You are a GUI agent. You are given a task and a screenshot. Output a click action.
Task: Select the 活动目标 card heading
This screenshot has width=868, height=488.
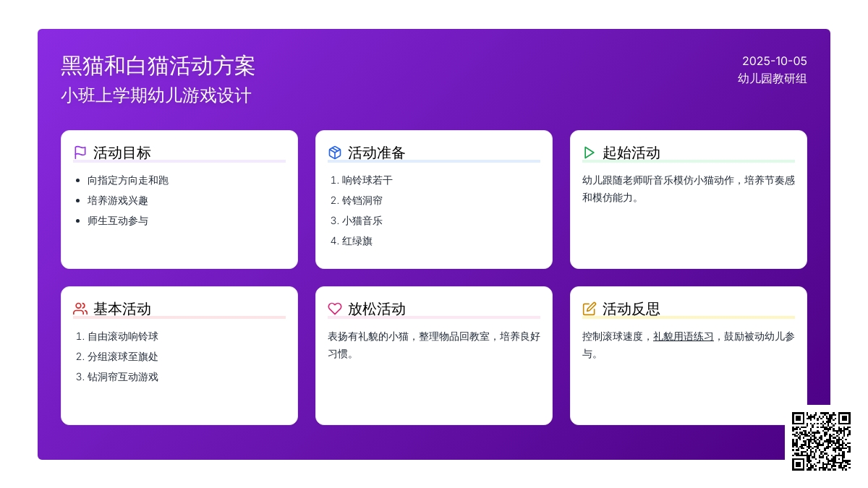[122, 153]
